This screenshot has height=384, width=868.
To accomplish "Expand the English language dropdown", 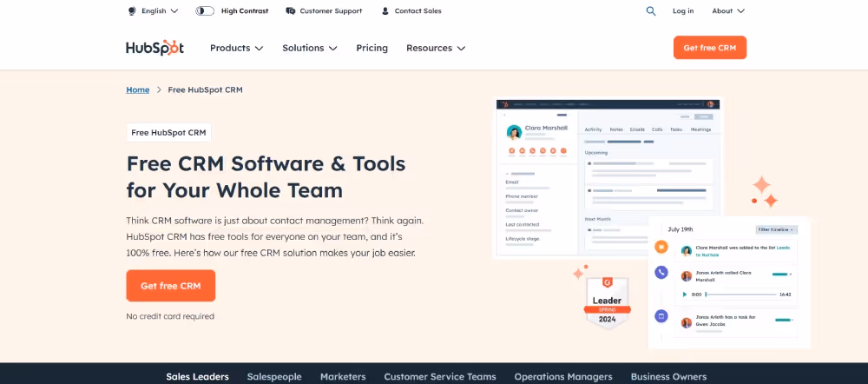I will click(160, 10).
